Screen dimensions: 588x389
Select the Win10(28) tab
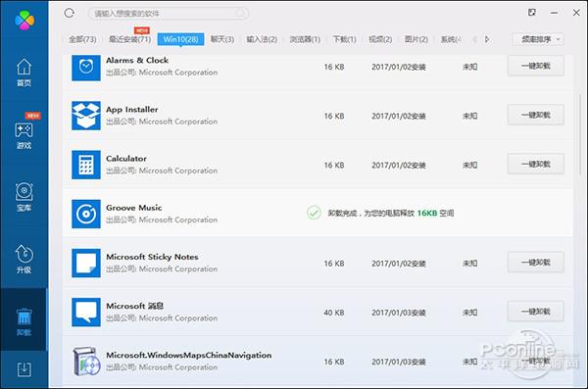pos(180,39)
